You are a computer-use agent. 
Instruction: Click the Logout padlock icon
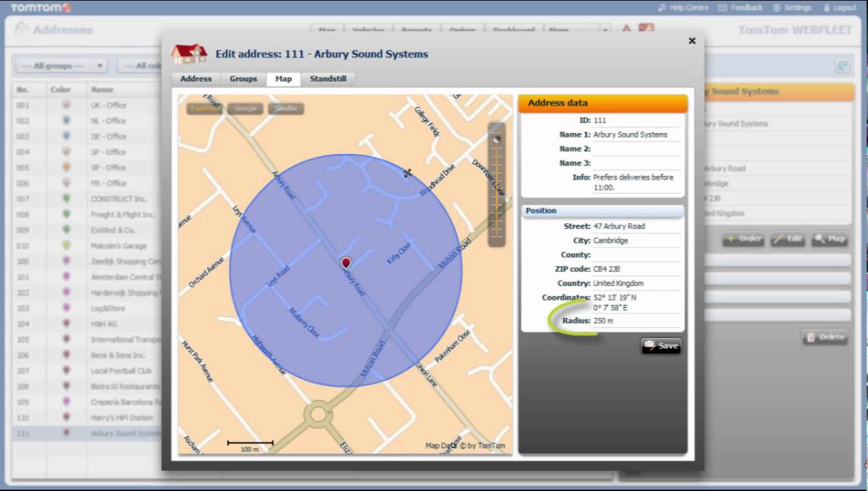pyautogui.click(x=826, y=8)
